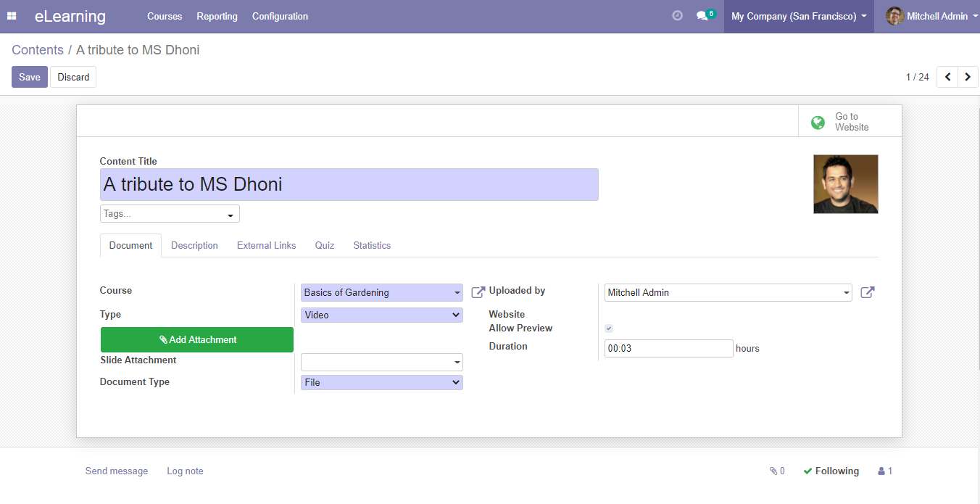Click the Duration label
Image resolution: width=980 pixels, height=504 pixels.
coord(508,347)
